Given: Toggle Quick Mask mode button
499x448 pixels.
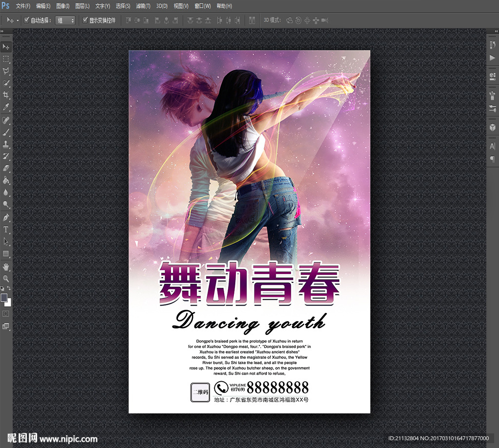Looking at the screenshot, I should tap(6, 314).
